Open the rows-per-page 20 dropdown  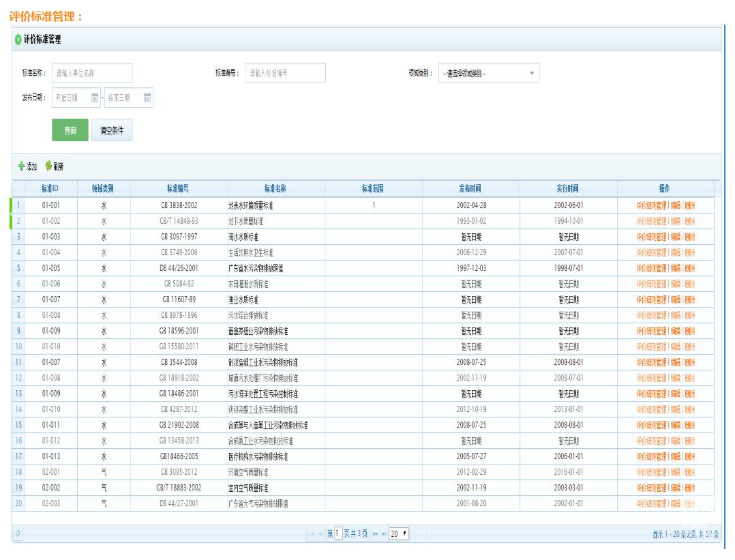coord(399,534)
